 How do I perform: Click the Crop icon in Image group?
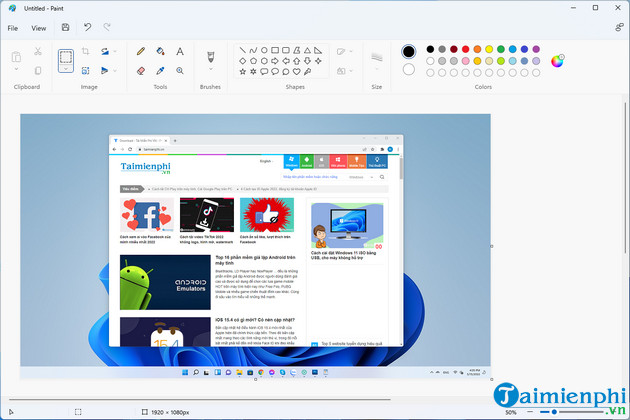point(85,51)
